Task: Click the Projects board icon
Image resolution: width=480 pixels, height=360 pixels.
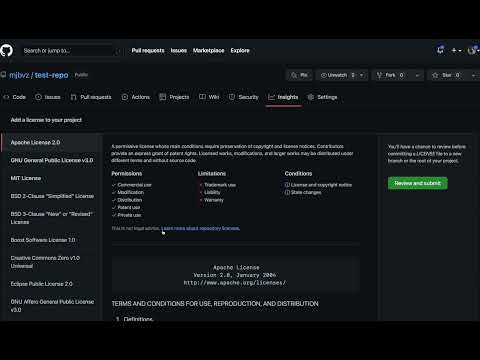Action: (x=163, y=97)
